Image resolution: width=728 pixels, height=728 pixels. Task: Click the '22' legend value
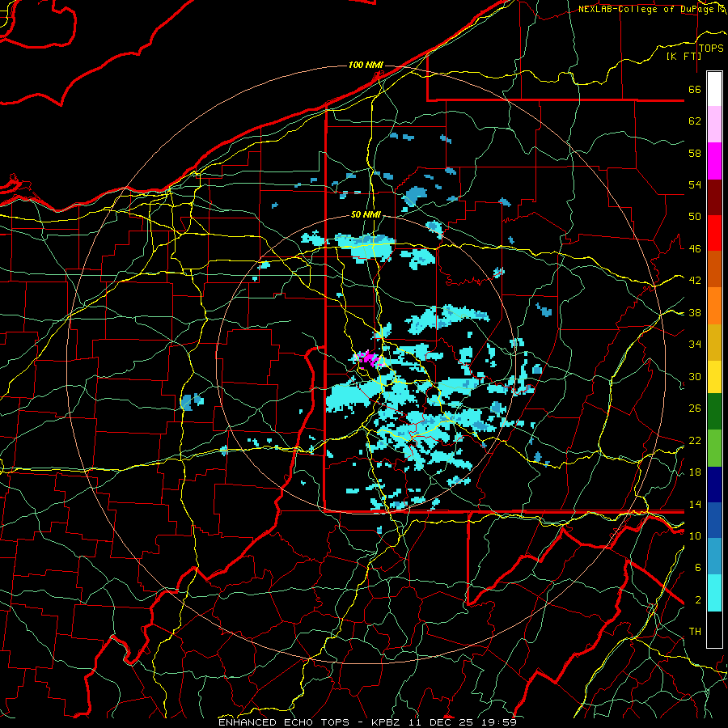pyautogui.click(x=695, y=440)
